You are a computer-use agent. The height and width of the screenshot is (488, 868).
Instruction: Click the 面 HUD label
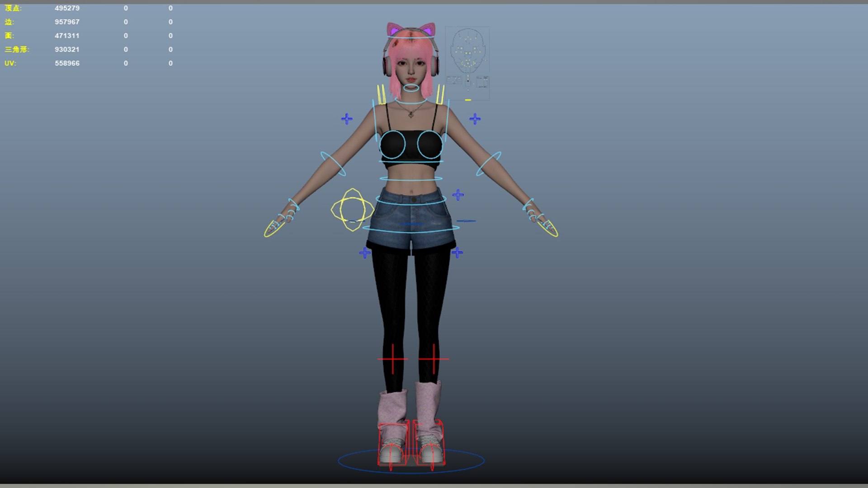point(9,35)
